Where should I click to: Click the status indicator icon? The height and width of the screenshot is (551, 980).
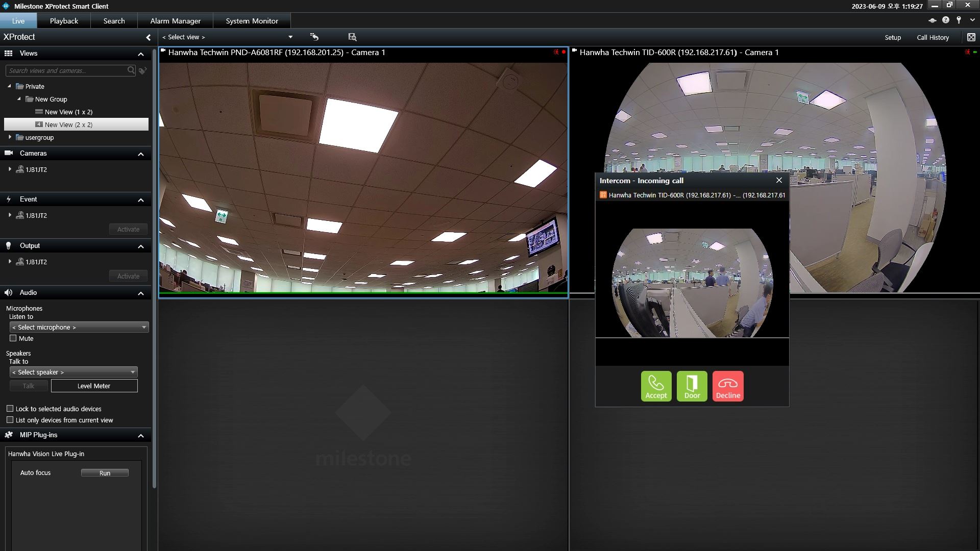tap(932, 20)
